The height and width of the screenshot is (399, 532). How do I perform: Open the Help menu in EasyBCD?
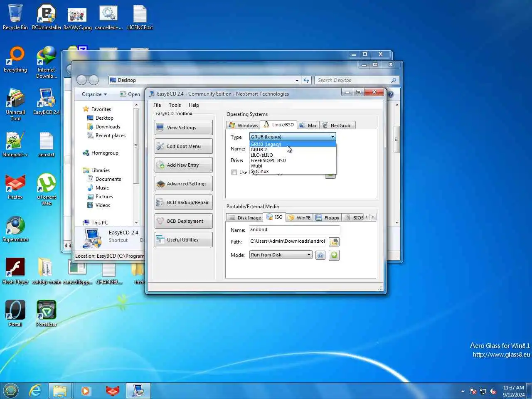194,105
